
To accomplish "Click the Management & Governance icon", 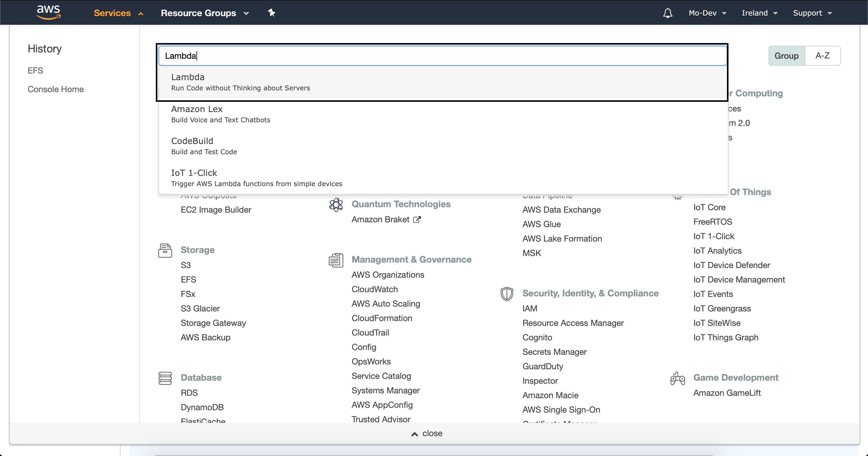I will click(x=336, y=260).
